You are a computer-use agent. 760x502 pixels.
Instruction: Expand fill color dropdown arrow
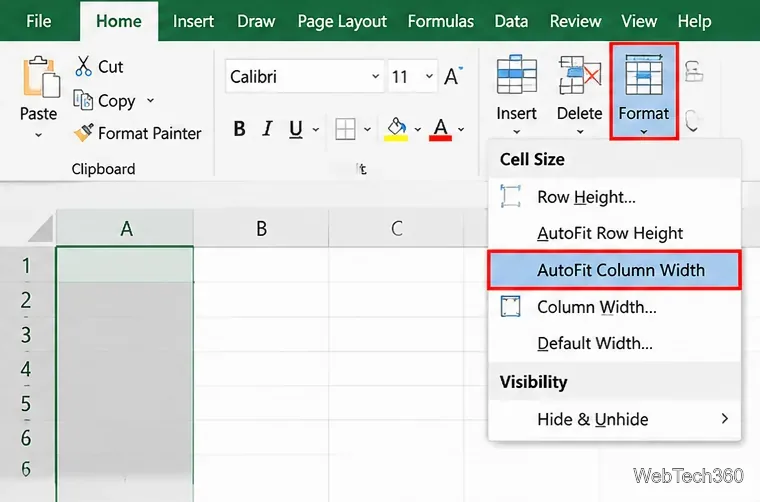pos(417,129)
